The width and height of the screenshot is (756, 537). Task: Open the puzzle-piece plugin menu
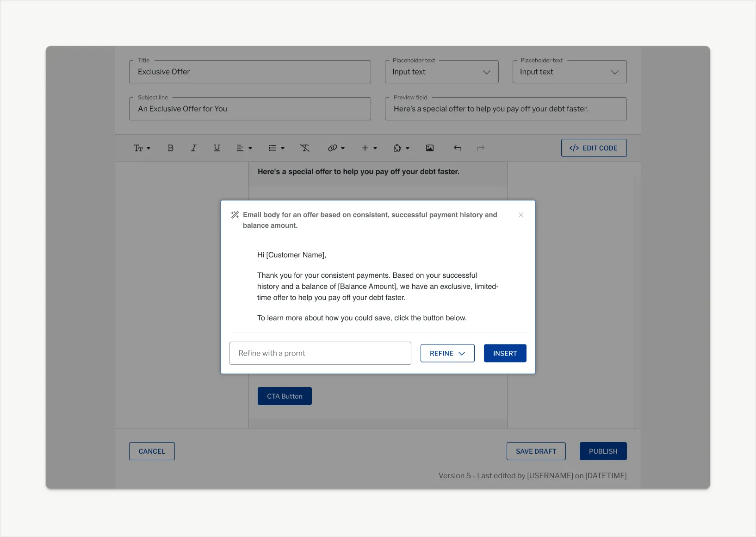tap(401, 148)
